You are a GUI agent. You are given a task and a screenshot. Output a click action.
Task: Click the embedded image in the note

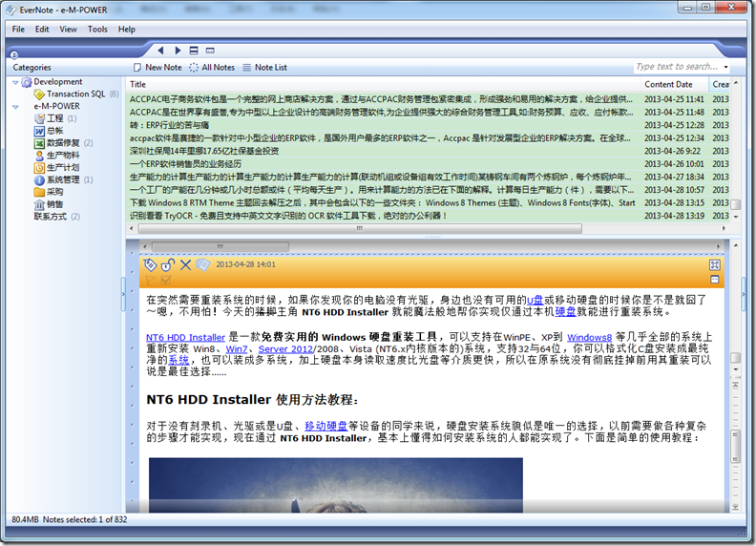click(336, 485)
